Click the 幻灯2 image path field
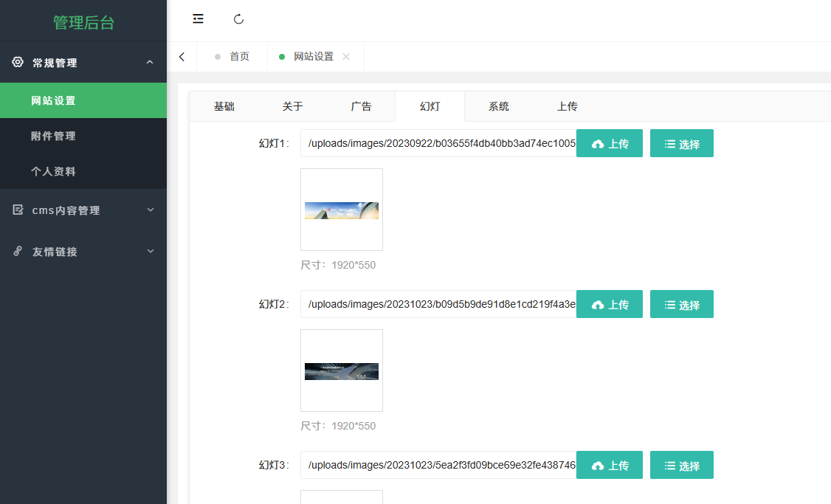Viewport: 831px width, 504px height. [438, 304]
